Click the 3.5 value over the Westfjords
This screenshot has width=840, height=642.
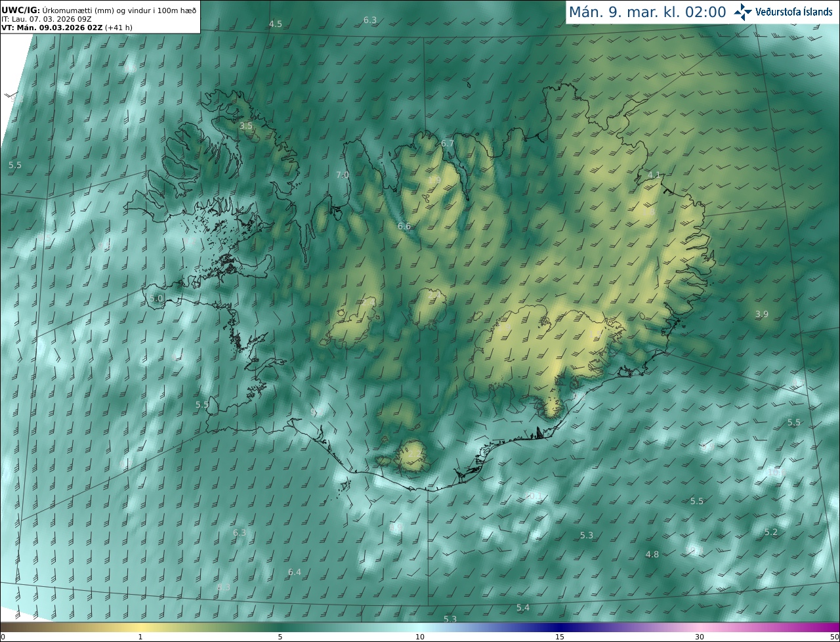(246, 125)
